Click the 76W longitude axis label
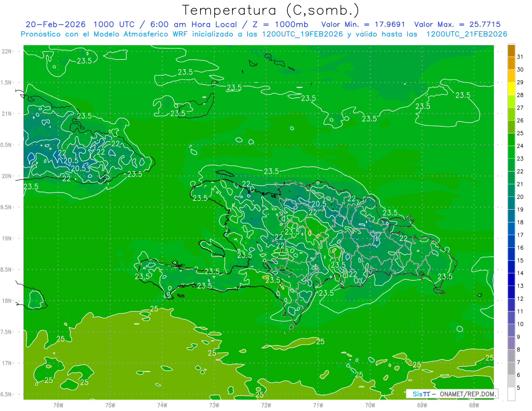Screen dimensions: 532x411 pos(58,405)
